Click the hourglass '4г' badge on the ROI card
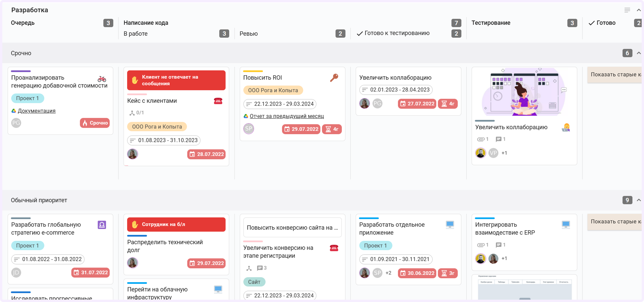This screenshot has height=302, width=644. pyautogui.click(x=332, y=129)
